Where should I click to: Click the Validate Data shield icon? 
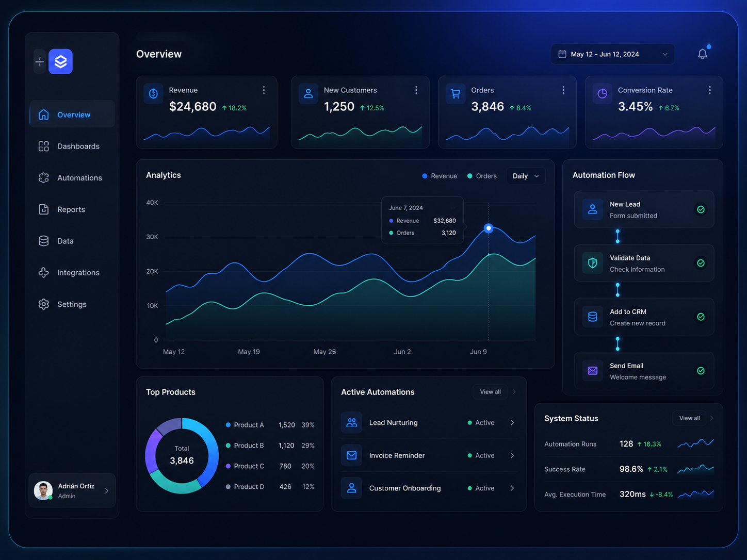coord(593,263)
